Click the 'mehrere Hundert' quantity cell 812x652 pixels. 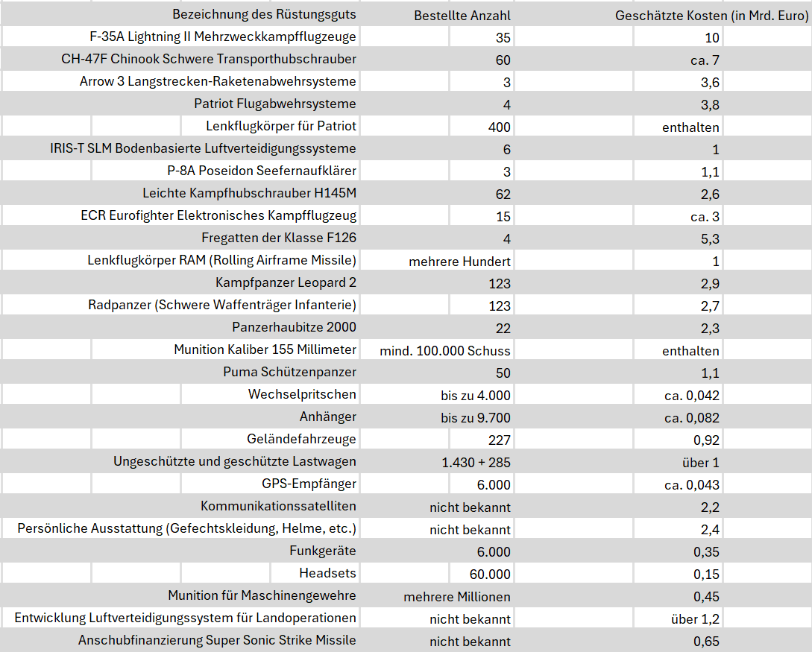click(x=459, y=262)
